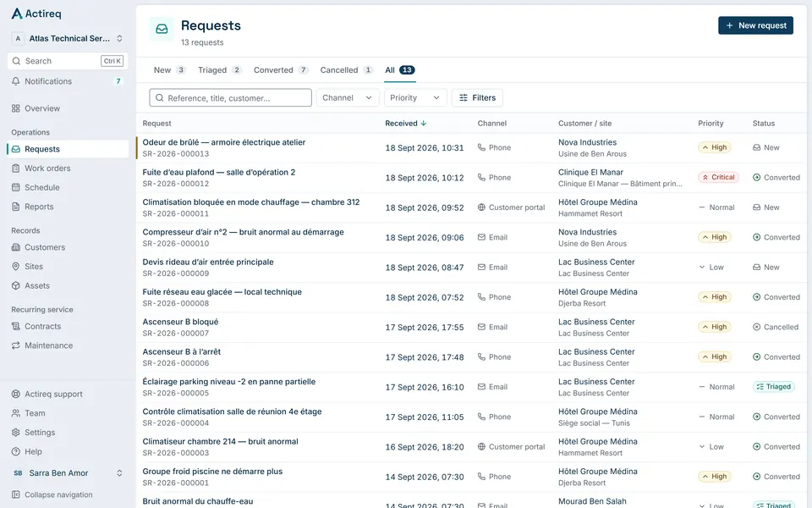
Task: Click reference SR-2026-000003
Action: [x=176, y=452]
